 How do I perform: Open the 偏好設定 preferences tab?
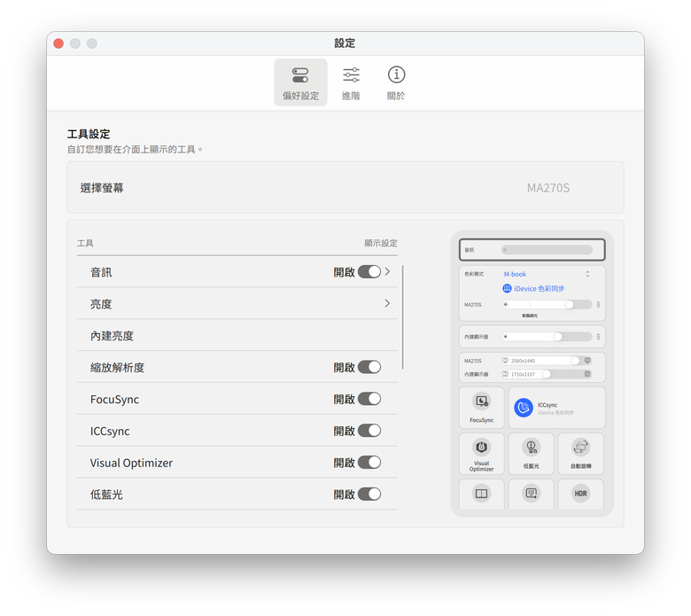[x=300, y=82]
